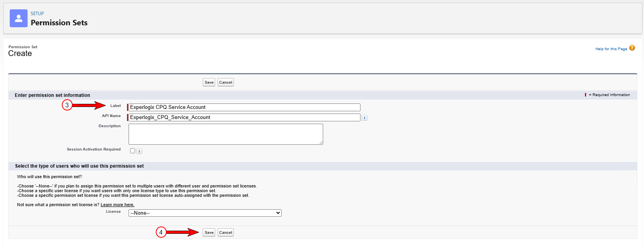The image size is (644, 247).
Task: Open the help question mark icon
Action: (x=632, y=48)
